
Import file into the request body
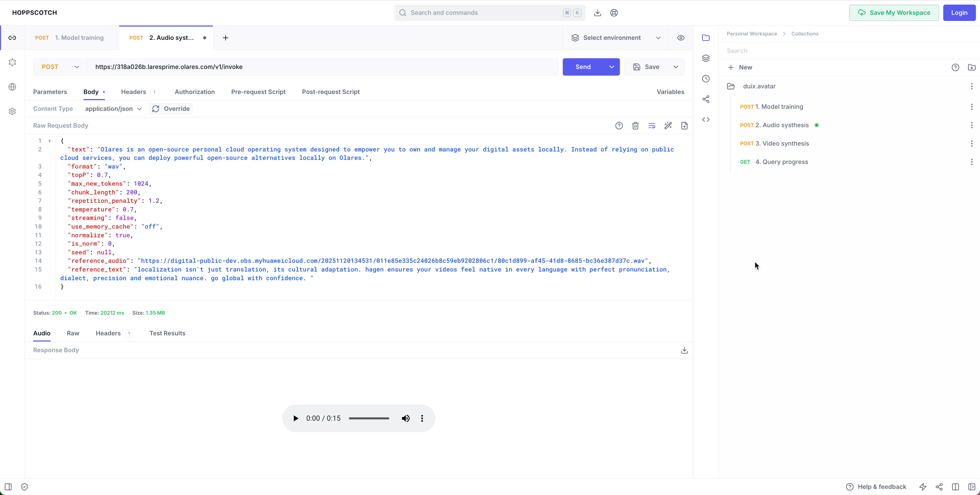tap(684, 125)
